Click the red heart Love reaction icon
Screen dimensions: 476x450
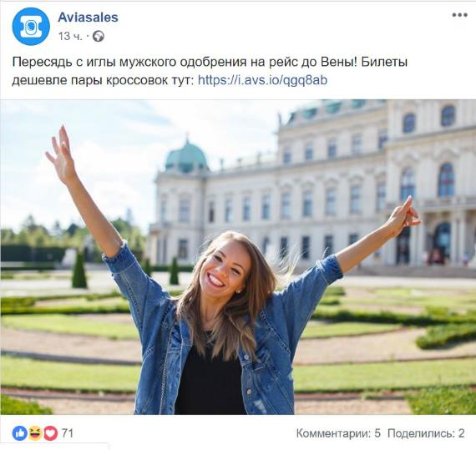click(51, 433)
